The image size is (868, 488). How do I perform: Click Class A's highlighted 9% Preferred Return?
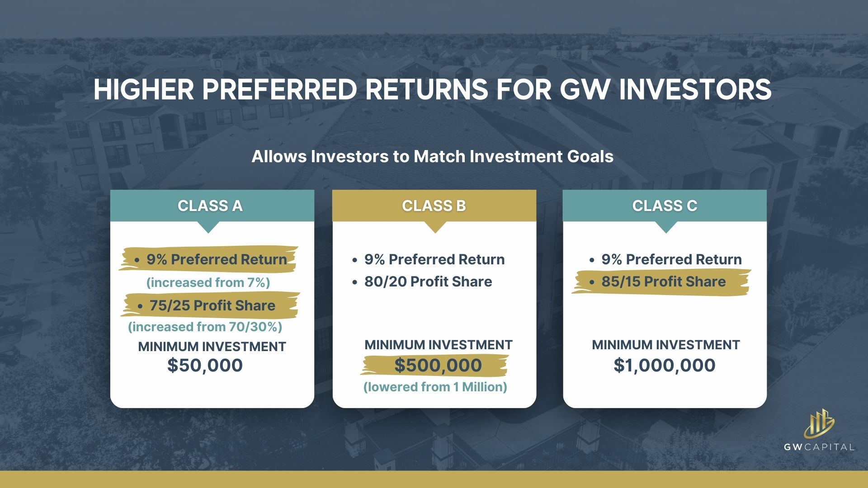216,259
